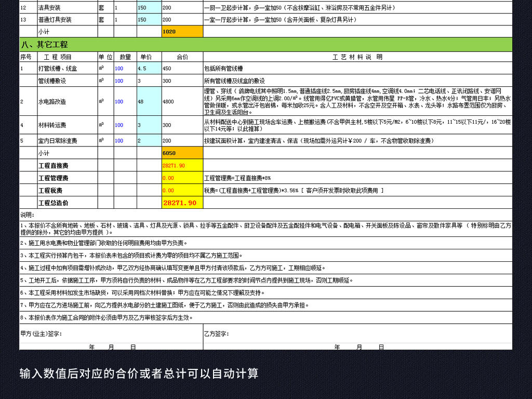Click the quantity 100 in 水电路改造 row
The height and width of the screenshot is (399, 532).
(x=125, y=101)
